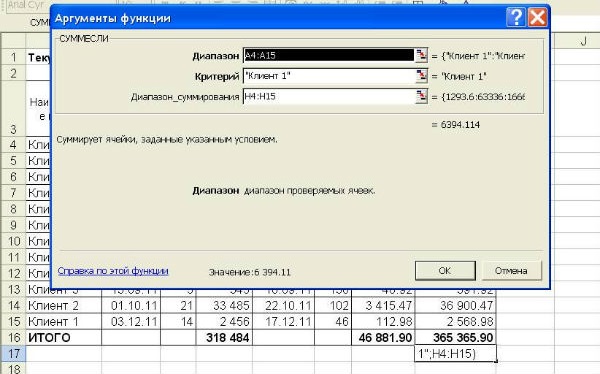
Task: Focus the Диапазон_суммирования input field
Action: point(329,96)
